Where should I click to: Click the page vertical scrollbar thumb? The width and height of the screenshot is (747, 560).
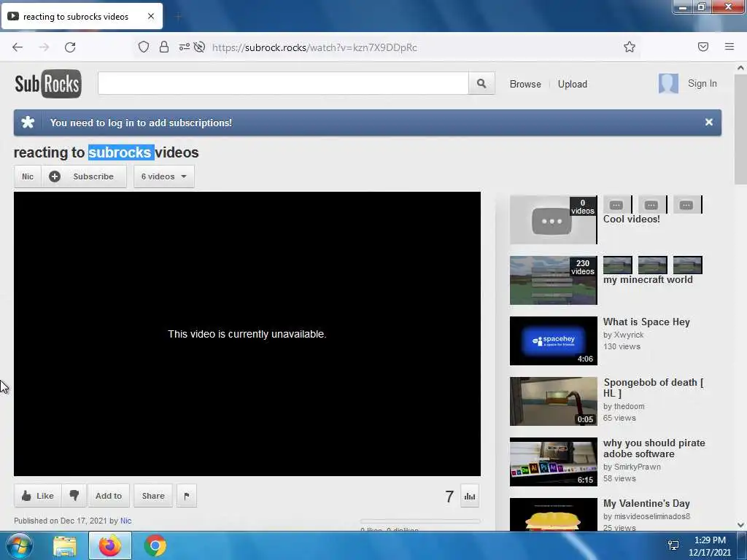pos(740,128)
